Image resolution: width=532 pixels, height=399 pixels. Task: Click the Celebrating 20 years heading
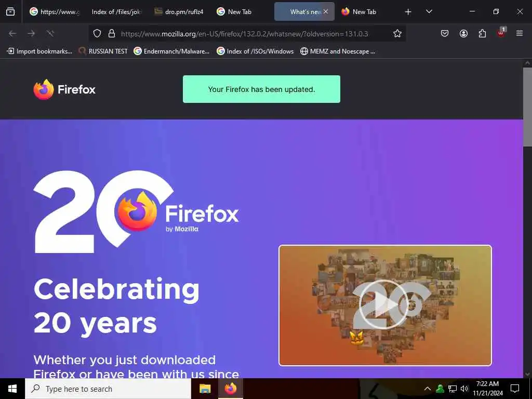pos(116,307)
